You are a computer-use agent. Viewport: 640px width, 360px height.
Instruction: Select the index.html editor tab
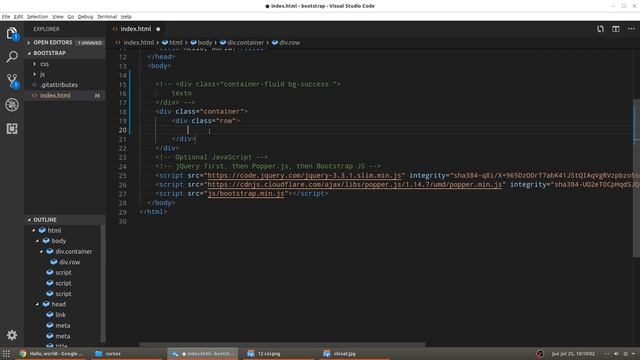point(136,29)
